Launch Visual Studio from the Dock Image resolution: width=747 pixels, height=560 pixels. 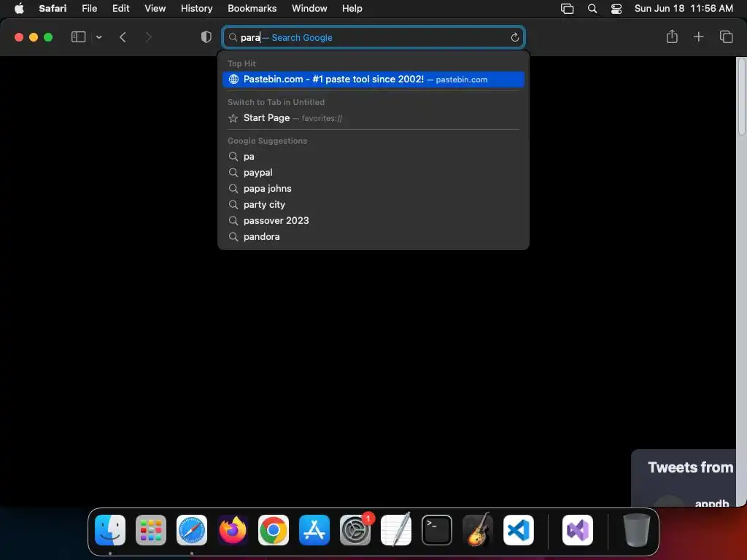pos(578,530)
